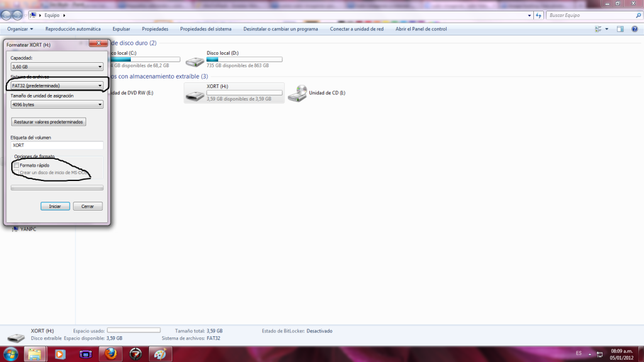The width and height of the screenshot is (644, 362).
Task: Select the XORT (H:) removable drive icon
Action: 195,96
